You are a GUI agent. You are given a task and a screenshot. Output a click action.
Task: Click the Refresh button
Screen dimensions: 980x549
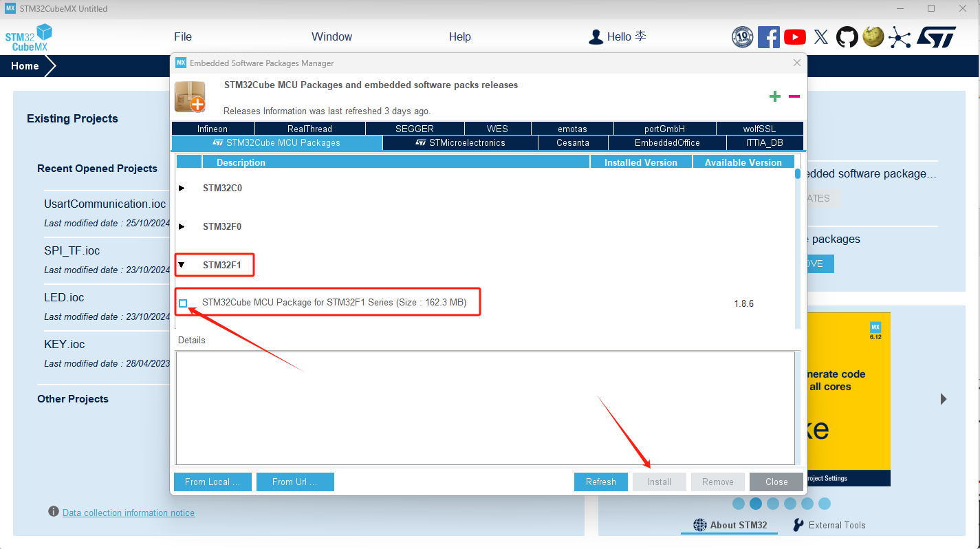pos(601,482)
